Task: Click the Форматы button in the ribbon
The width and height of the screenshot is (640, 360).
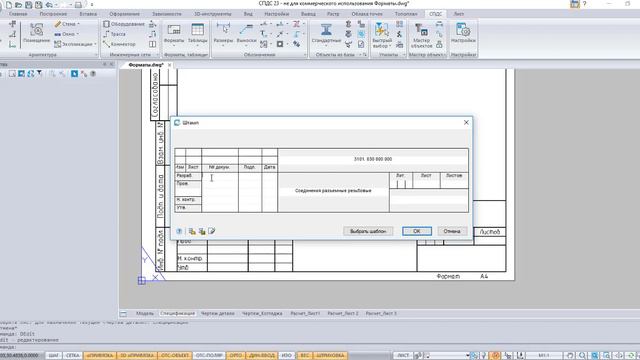Action: (x=174, y=33)
